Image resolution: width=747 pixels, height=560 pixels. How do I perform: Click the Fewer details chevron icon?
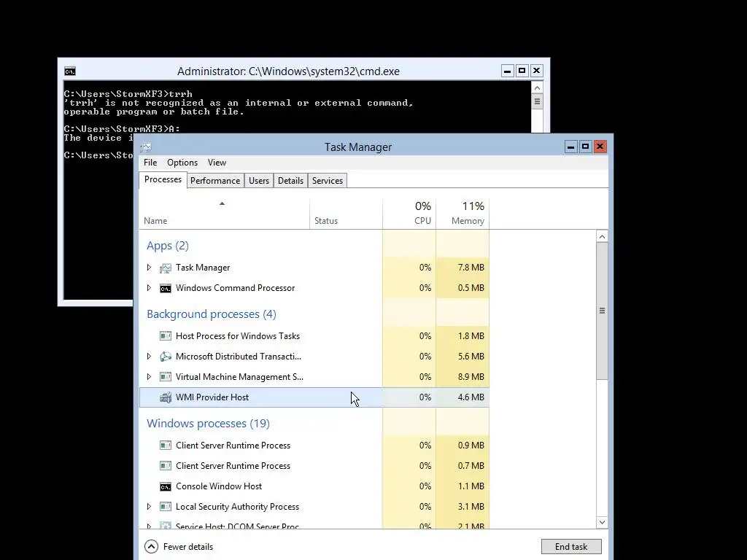coord(151,547)
